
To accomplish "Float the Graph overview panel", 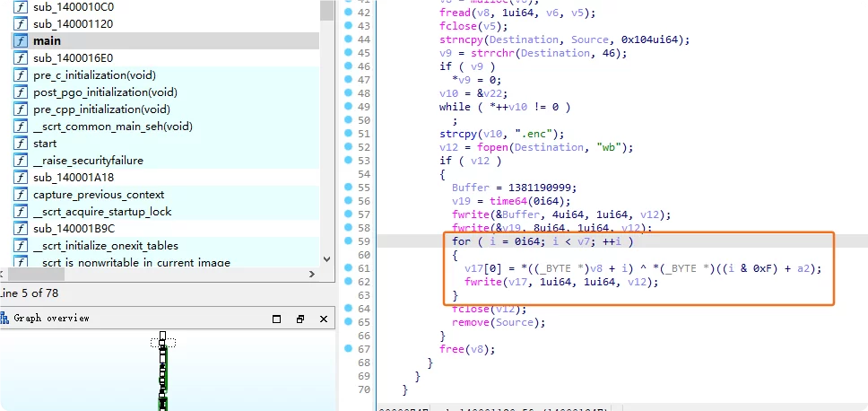I will coord(300,319).
